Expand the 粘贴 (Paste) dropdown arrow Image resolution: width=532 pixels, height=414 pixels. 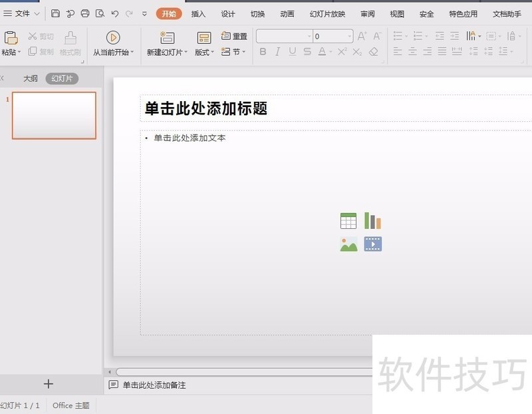pyautogui.click(x=19, y=52)
